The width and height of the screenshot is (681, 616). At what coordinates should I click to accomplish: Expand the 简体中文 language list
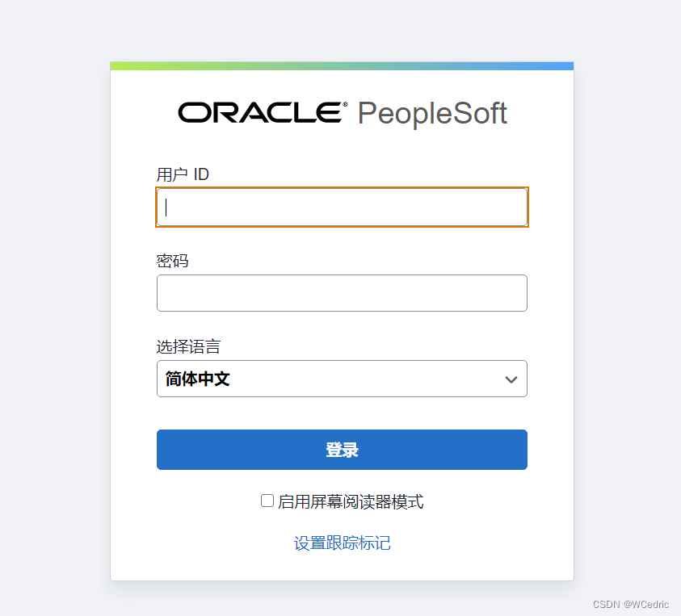tap(342, 379)
